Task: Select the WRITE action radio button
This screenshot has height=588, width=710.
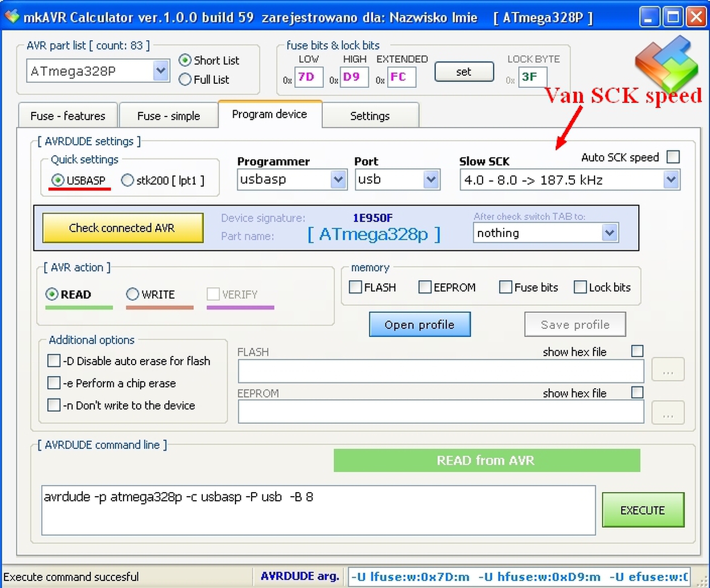Action: pyautogui.click(x=133, y=294)
